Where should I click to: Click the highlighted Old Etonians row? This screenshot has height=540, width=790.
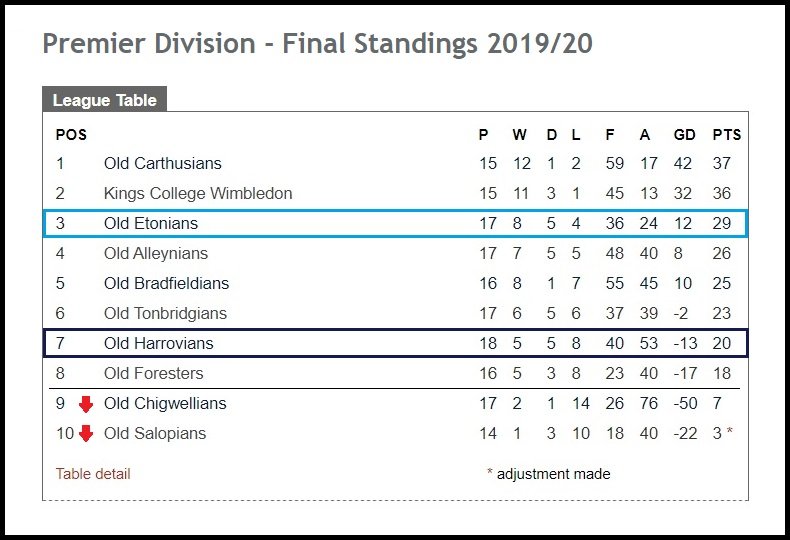click(x=396, y=223)
